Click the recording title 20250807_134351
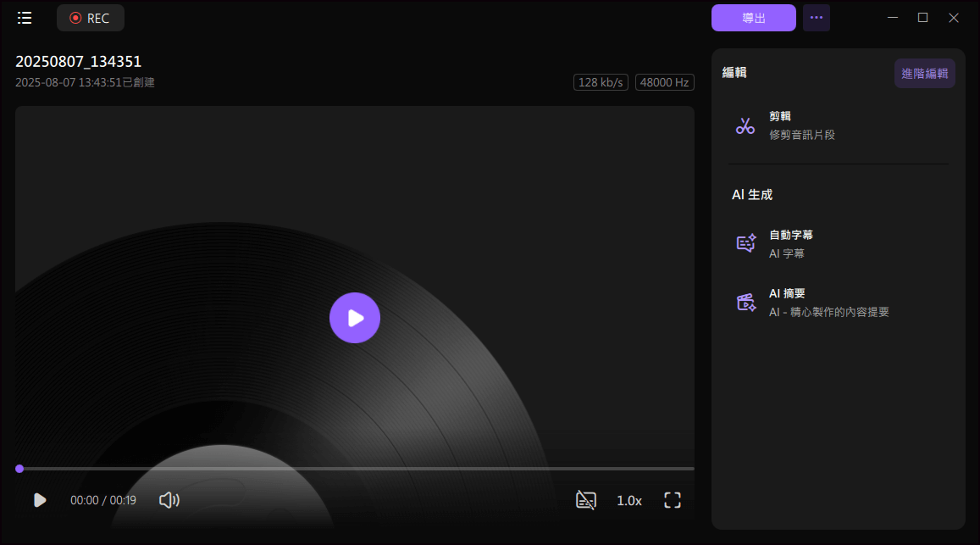The image size is (980, 545). 78,62
